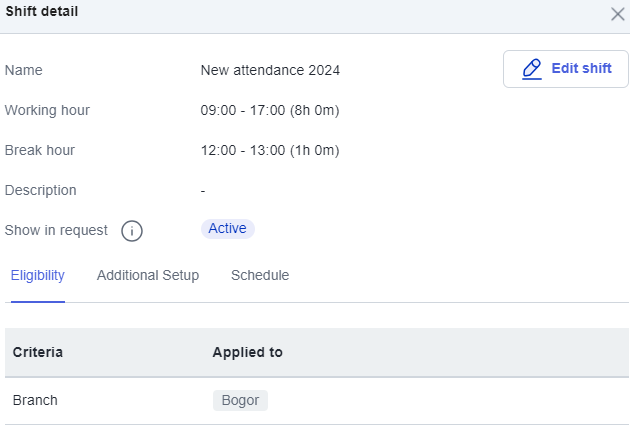Click the Break hour label
Image resolution: width=630 pixels, height=428 pixels.
point(40,150)
